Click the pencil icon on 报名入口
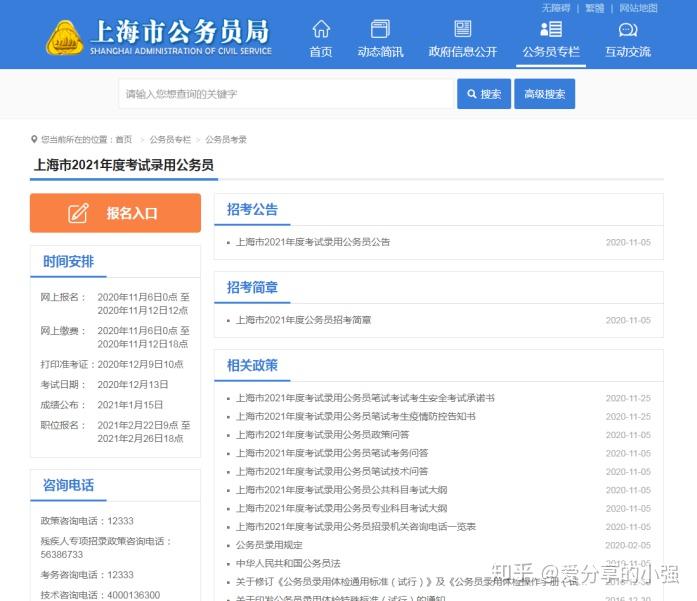This screenshot has width=697, height=601. coord(78,213)
